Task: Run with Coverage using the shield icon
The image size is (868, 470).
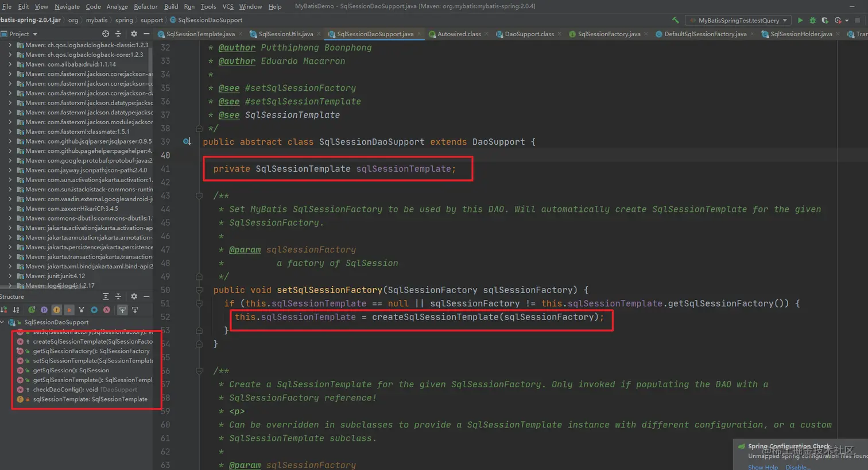Action: (825, 20)
